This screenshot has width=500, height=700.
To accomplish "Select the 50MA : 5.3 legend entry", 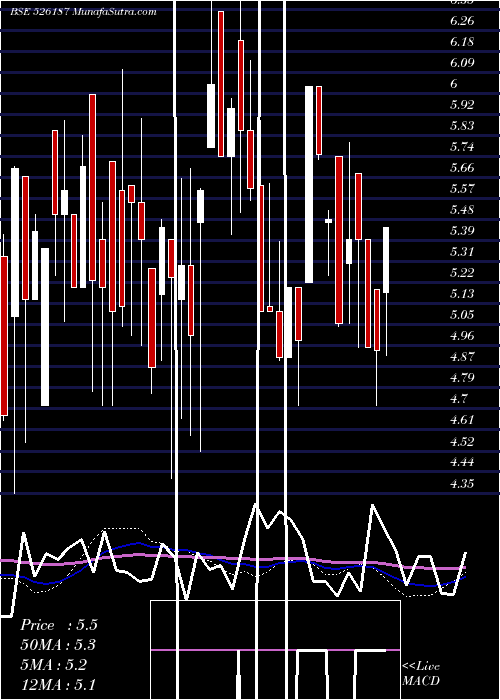I will pos(58,645).
